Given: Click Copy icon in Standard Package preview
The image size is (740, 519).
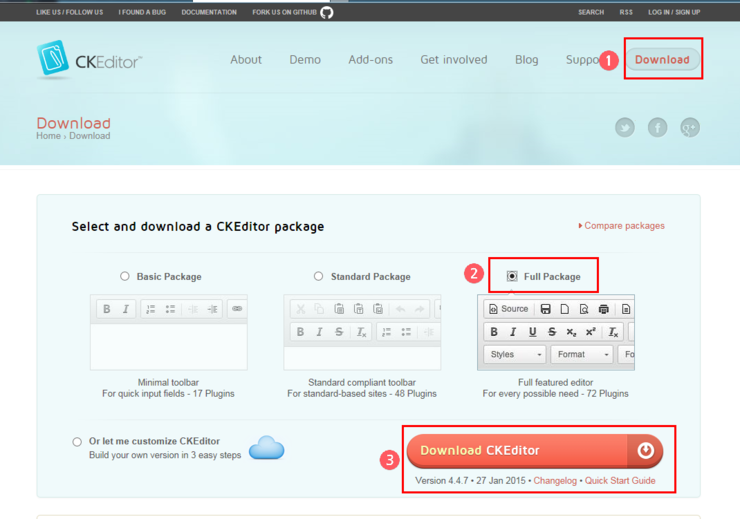Looking at the screenshot, I should (x=320, y=309).
